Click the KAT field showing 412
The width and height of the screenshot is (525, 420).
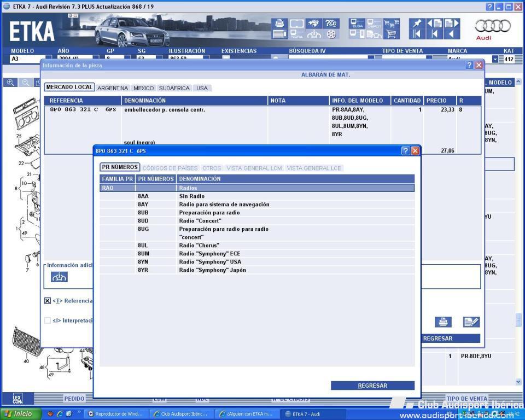click(x=509, y=59)
